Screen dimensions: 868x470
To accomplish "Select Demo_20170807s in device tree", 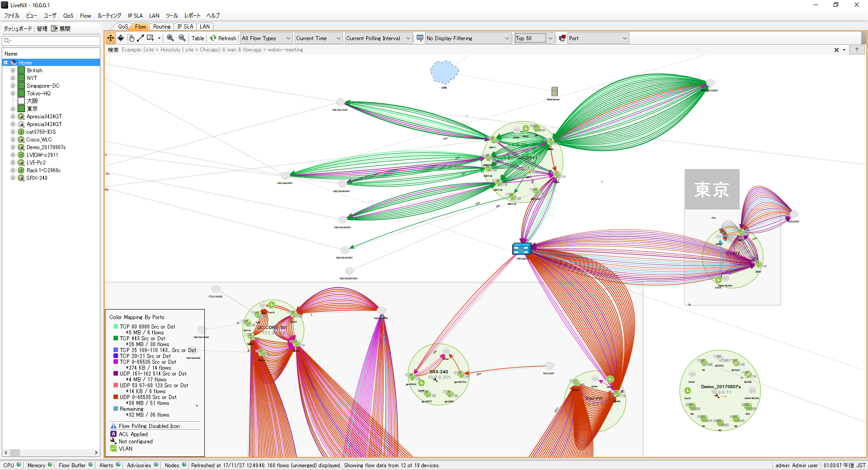I will pyautogui.click(x=46, y=147).
